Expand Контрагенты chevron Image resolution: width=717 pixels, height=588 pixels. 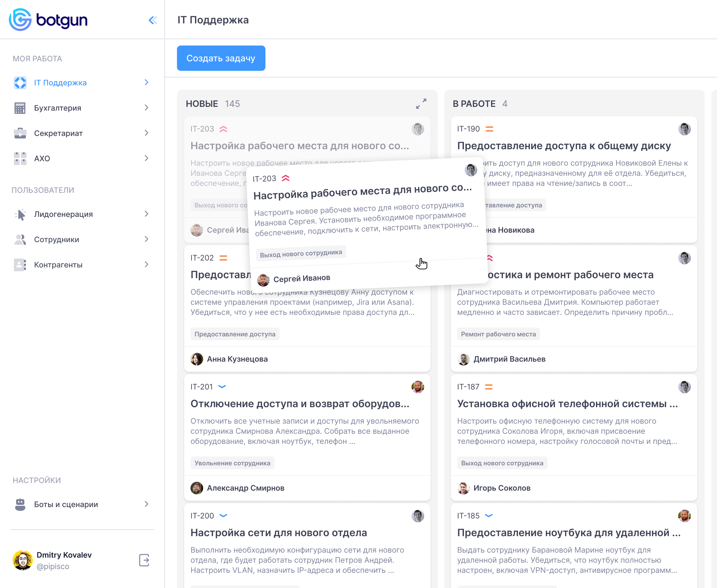pos(147,265)
